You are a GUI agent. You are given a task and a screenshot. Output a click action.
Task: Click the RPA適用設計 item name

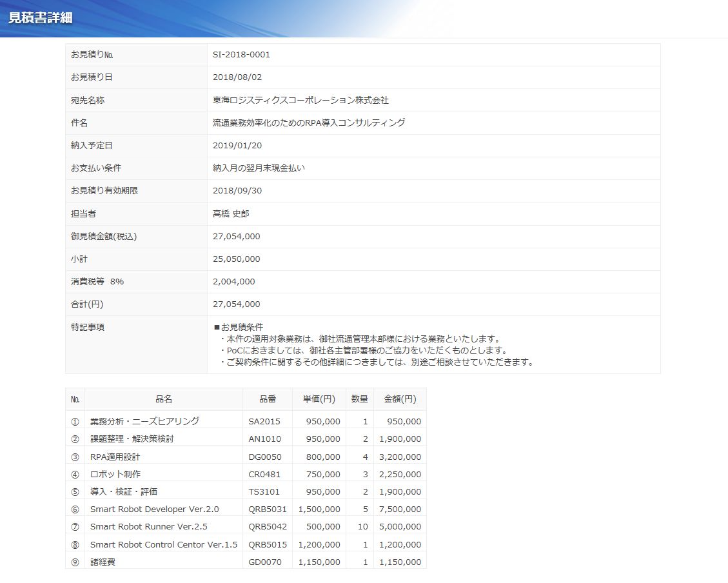pos(115,457)
